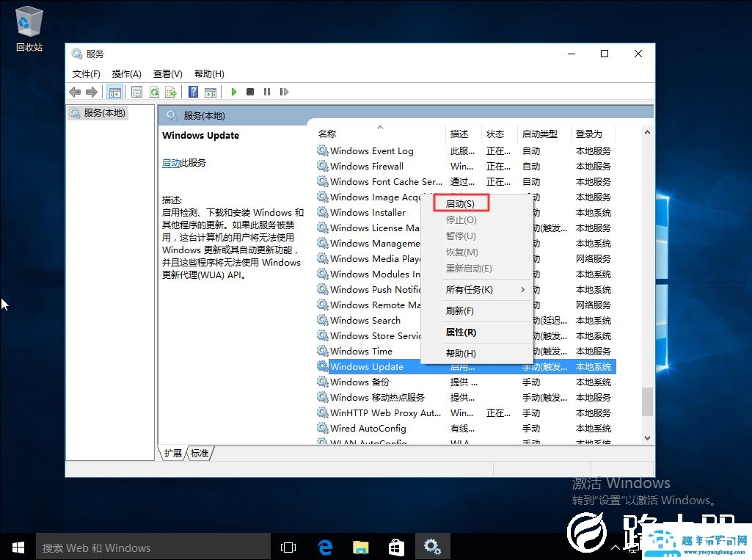The image size is (752, 560).
Task: Open the 帮助(H) menu in menu bar
Action: [x=209, y=74]
